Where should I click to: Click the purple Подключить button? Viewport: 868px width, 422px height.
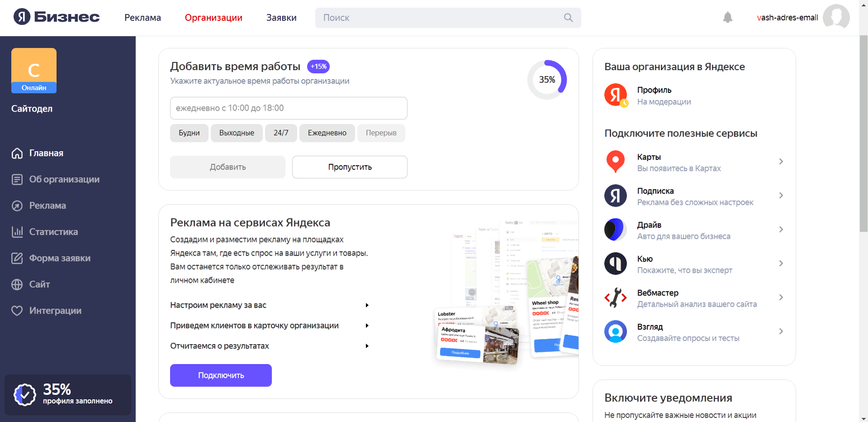[x=221, y=375]
